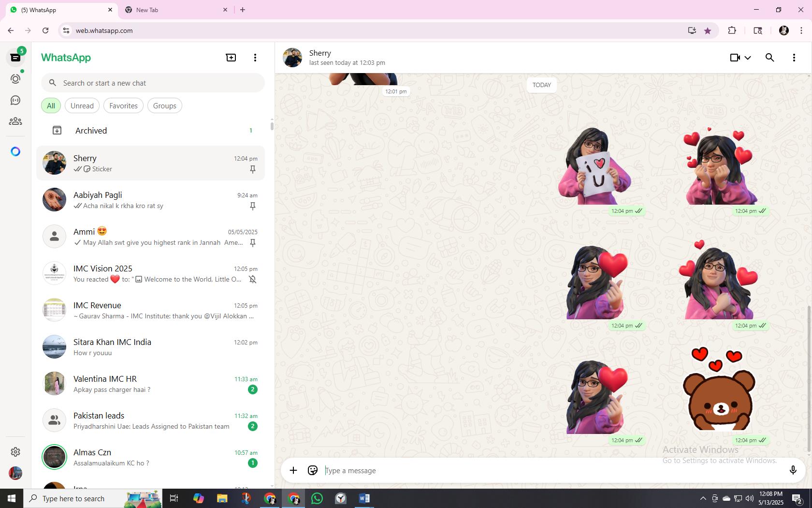Go back in browser history
Screen dimensions: 812x508
11,30
